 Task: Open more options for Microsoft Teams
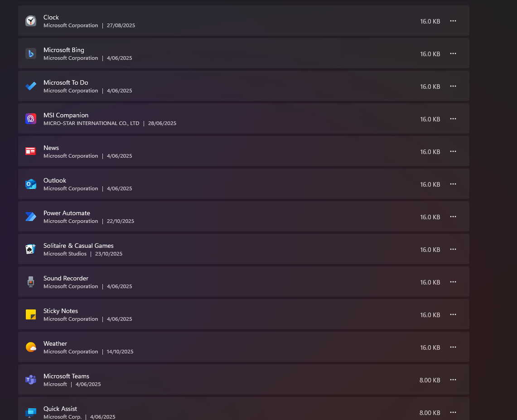453,380
